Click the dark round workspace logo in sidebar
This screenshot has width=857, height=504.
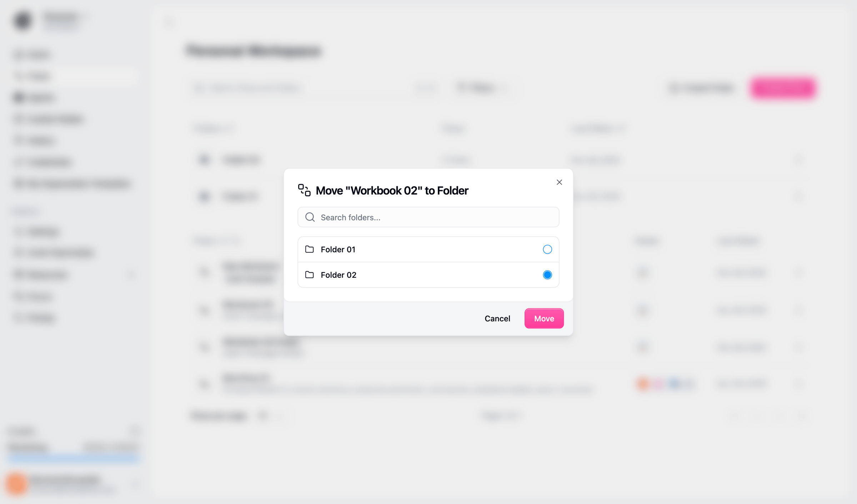(x=23, y=20)
